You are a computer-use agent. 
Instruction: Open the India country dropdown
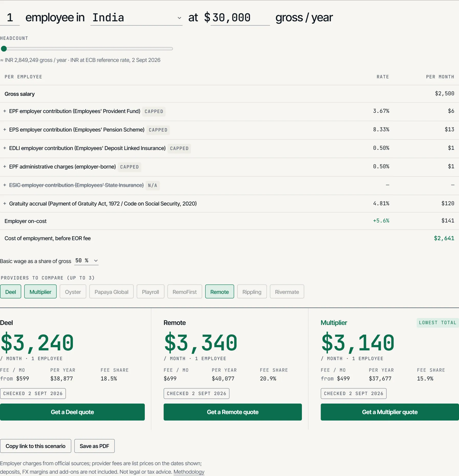pyautogui.click(x=136, y=18)
